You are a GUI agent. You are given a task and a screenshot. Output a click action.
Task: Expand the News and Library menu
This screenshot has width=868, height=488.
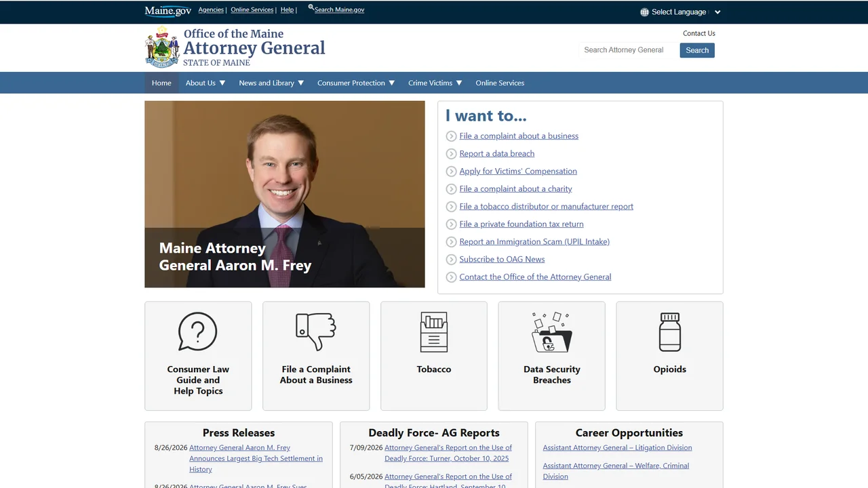(x=271, y=83)
